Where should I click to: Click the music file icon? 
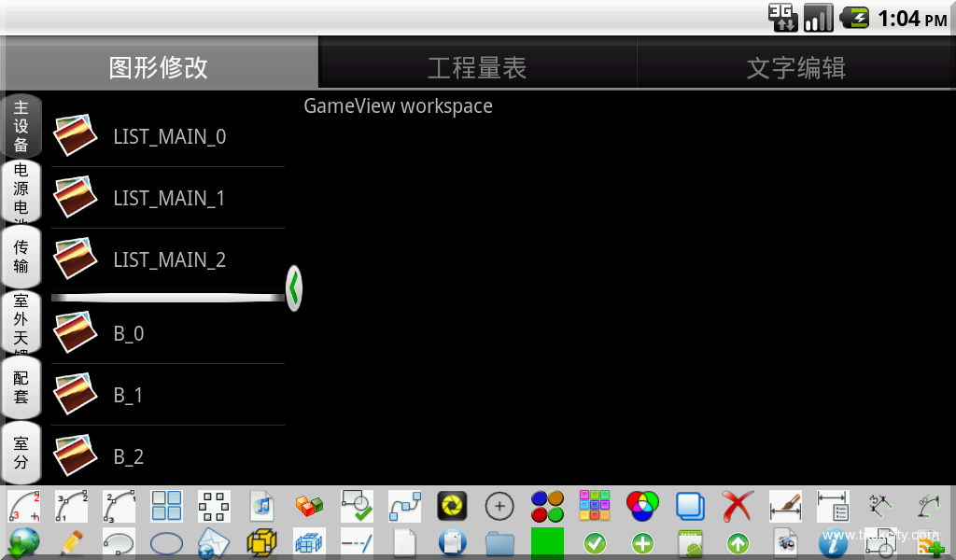tap(262, 507)
